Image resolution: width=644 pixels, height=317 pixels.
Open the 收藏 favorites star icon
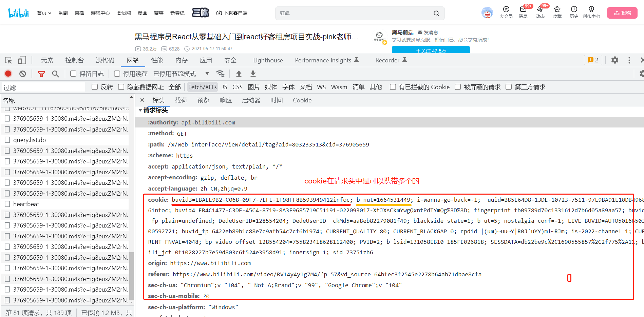pos(557,12)
